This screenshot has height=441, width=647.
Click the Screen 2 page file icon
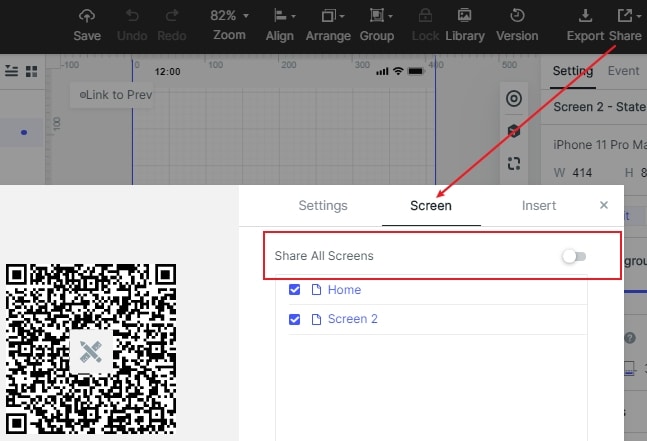tap(316, 319)
